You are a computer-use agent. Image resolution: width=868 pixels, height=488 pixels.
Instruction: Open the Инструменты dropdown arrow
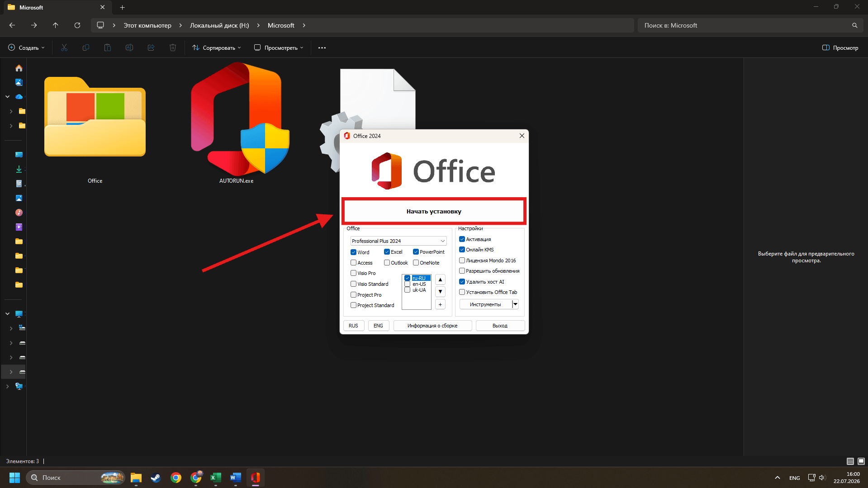point(515,304)
